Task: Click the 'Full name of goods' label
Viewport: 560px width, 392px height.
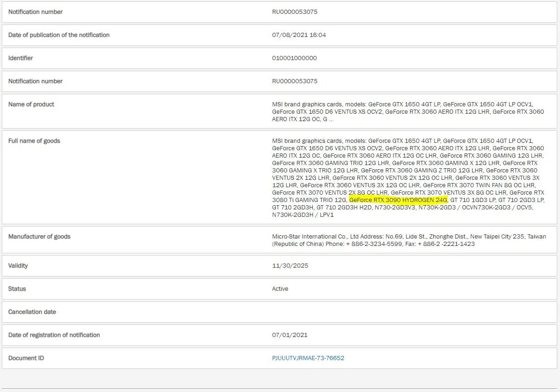Action: 34,141
